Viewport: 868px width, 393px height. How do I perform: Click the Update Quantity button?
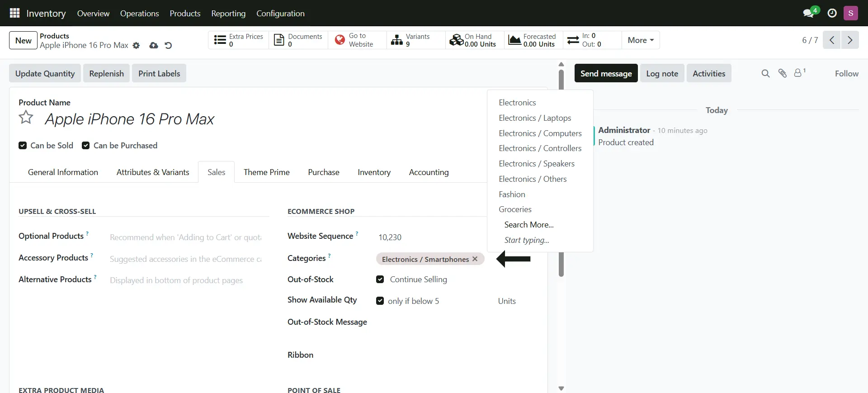(45, 74)
